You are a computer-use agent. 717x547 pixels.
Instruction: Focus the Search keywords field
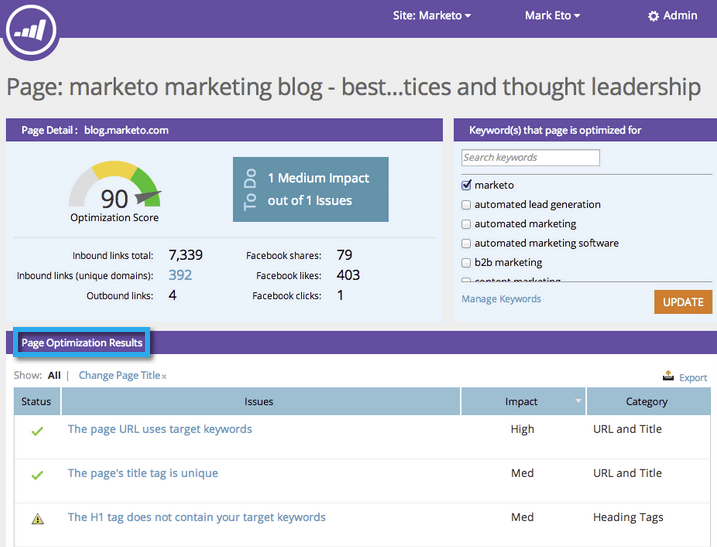(x=530, y=158)
